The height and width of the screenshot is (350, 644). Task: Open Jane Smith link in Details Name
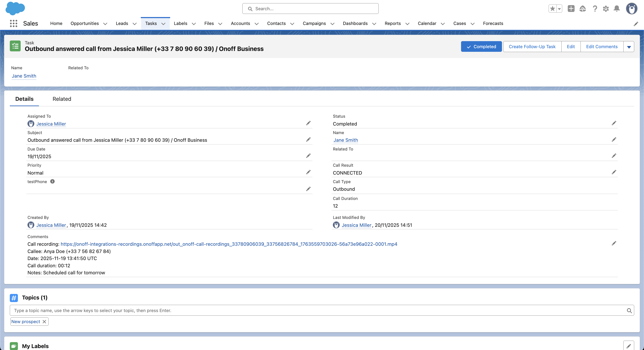345,140
